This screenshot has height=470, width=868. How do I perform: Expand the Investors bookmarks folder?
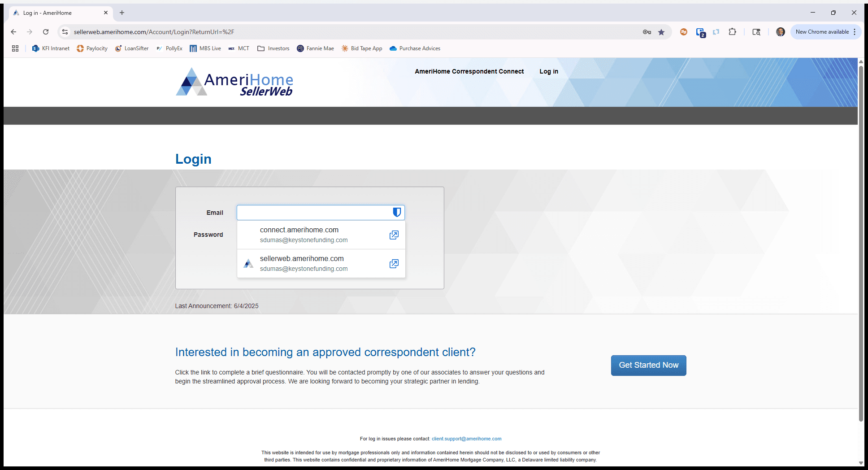[x=273, y=48]
